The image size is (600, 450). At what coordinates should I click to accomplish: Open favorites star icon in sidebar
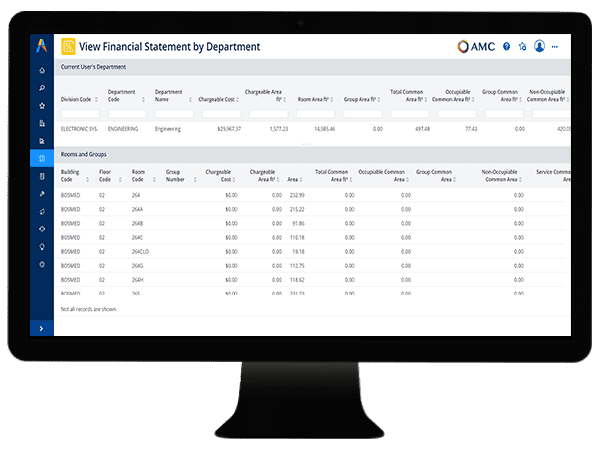point(41,105)
